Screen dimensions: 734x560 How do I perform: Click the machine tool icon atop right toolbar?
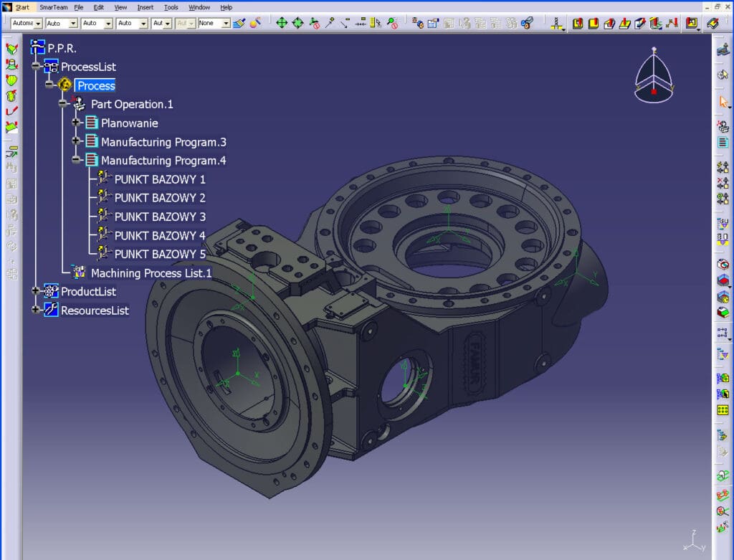pyautogui.click(x=723, y=49)
